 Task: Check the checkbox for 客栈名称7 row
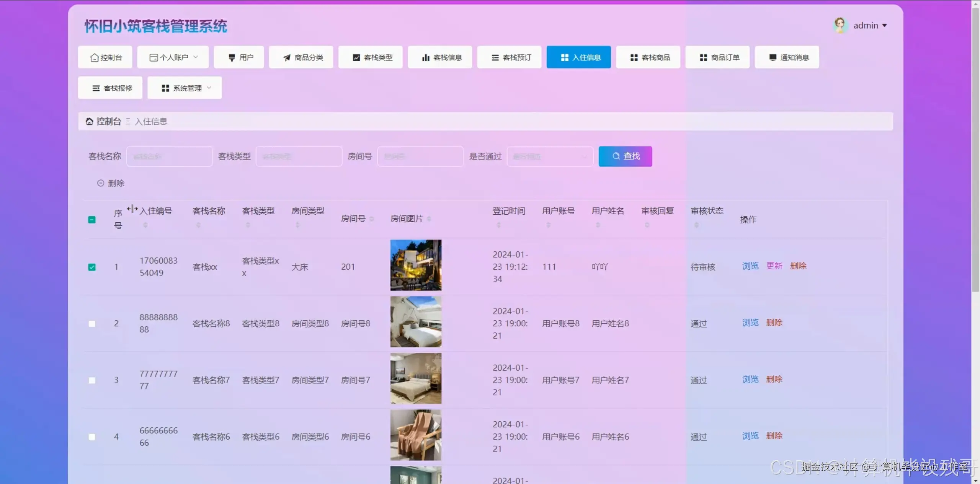[91, 380]
